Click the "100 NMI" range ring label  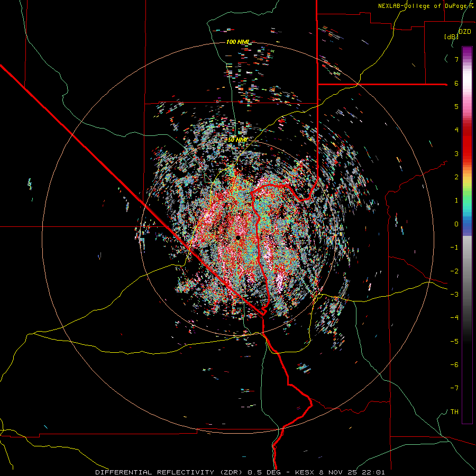click(x=237, y=42)
